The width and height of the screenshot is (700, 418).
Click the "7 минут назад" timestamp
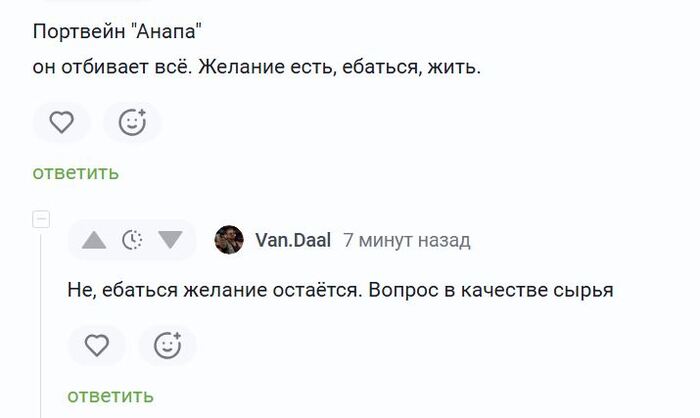(x=406, y=240)
